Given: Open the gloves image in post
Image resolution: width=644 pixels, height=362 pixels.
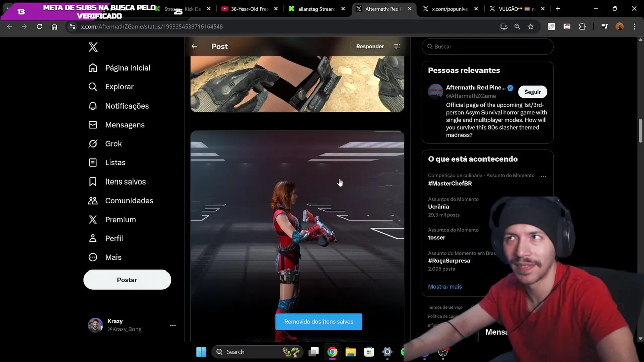Looking at the screenshot, I should coord(297,84).
